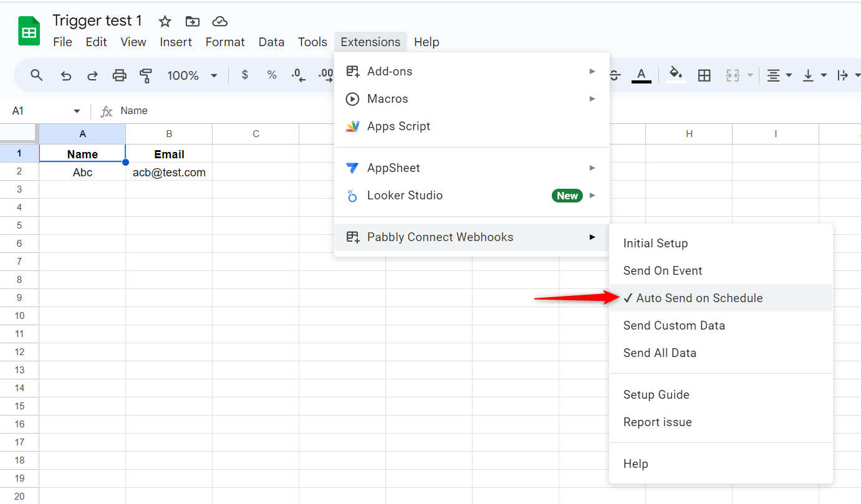The height and width of the screenshot is (504, 861).
Task: Open the text color picker
Action: click(x=641, y=75)
